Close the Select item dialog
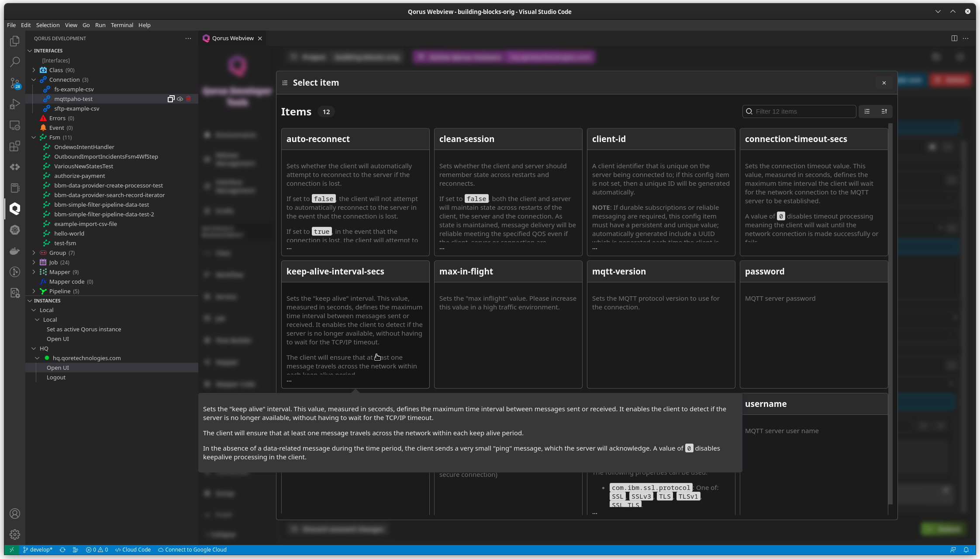This screenshot has width=980, height=559. (x=884, y=83)
